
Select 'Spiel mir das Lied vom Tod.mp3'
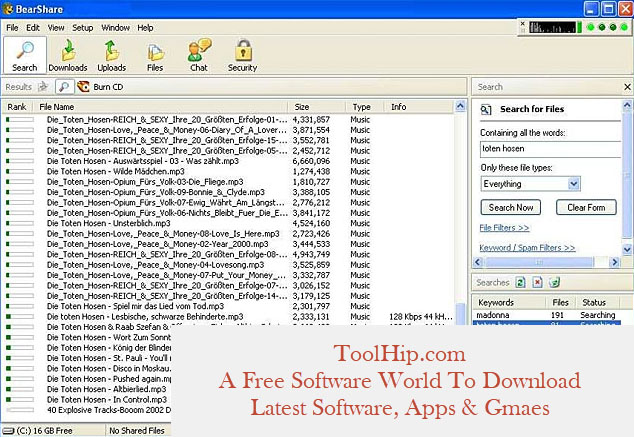coord(229,306)
